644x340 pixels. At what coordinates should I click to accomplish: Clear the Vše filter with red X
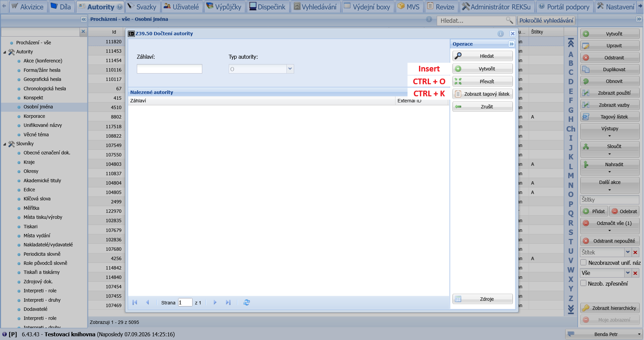(x=635, y=273)
